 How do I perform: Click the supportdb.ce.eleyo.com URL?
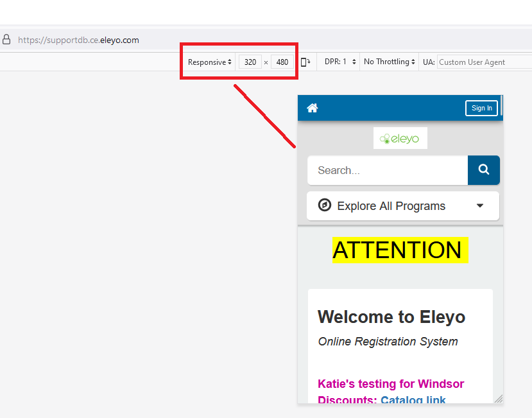(x=78, y=40)
